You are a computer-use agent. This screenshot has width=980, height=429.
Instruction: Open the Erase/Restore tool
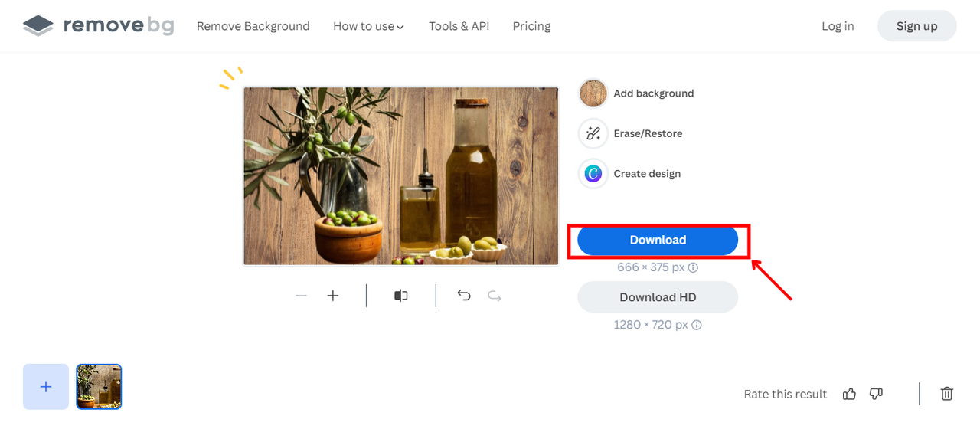593,133
